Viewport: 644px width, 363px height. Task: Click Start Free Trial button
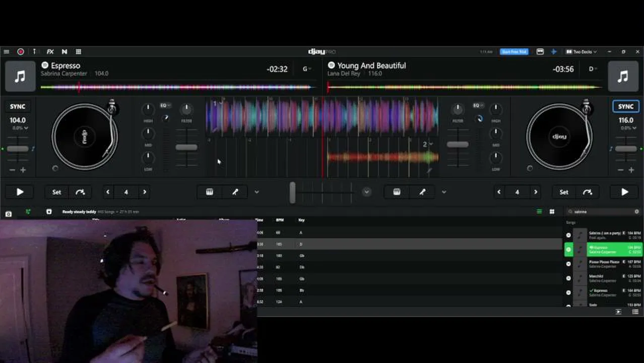[514, 51]
